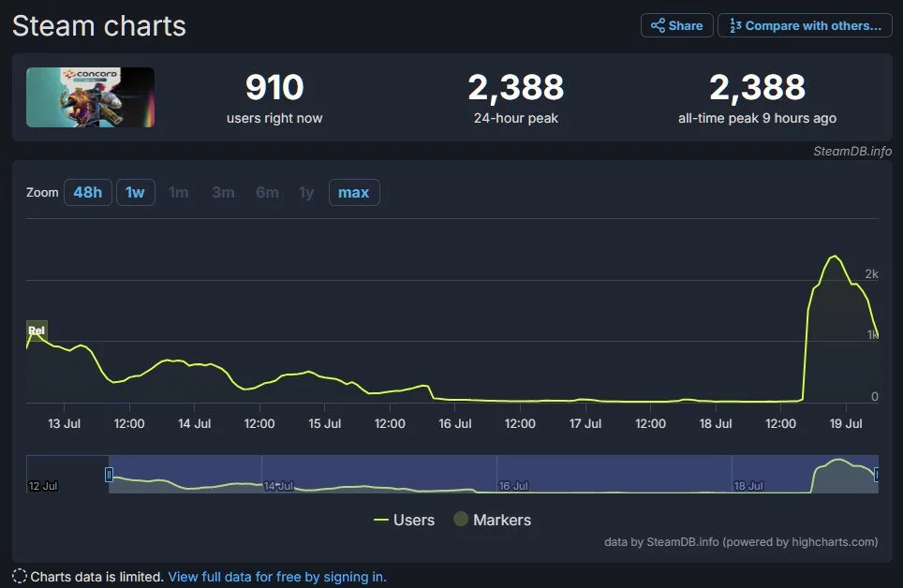
Task: Click the 17 Jul axis label
Action: point(585,423)
